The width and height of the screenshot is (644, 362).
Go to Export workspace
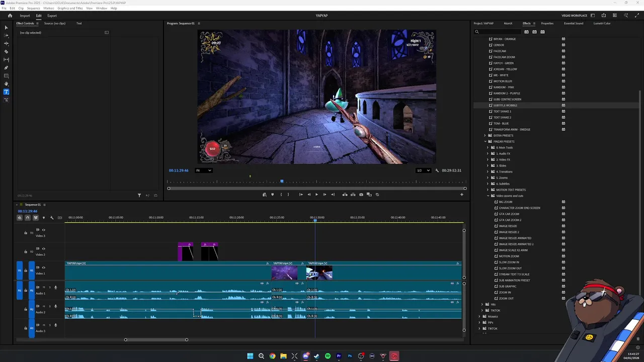(x=52, y=16)
